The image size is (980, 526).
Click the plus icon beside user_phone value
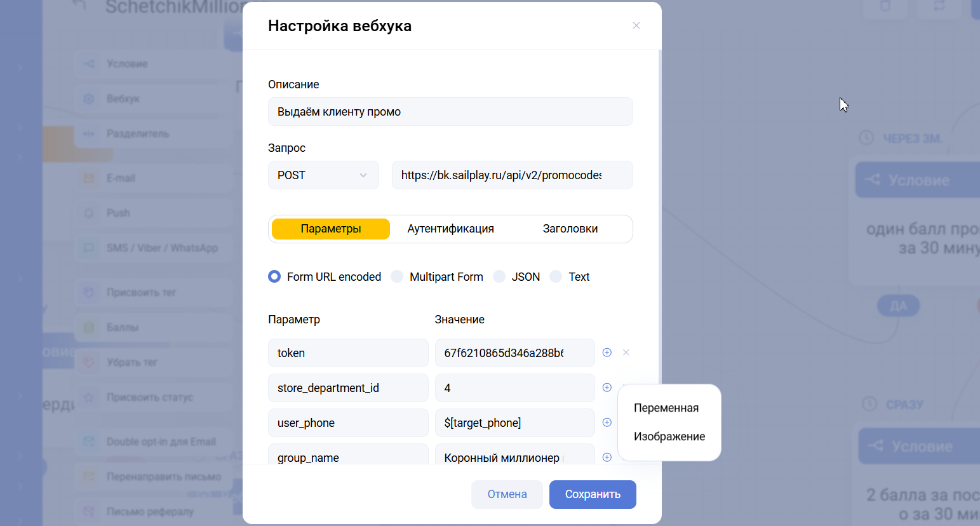tap(607, 422)
